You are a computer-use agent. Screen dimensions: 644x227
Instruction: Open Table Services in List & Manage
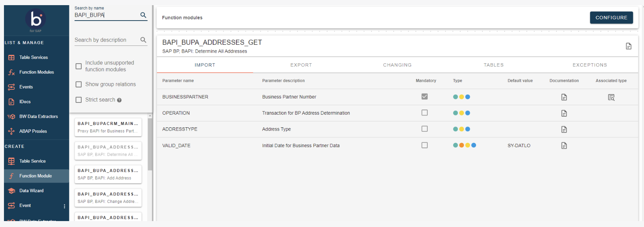34,57
